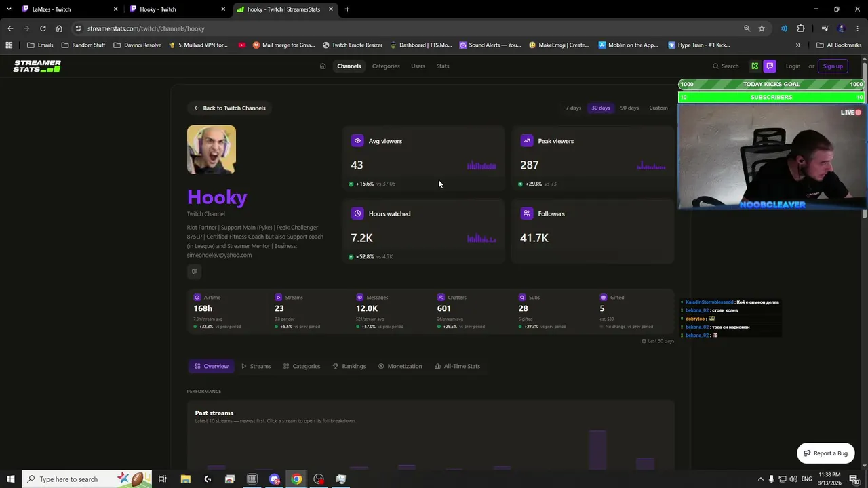Switch to the Rankings tab
The image size is (868, 488).
349,366
